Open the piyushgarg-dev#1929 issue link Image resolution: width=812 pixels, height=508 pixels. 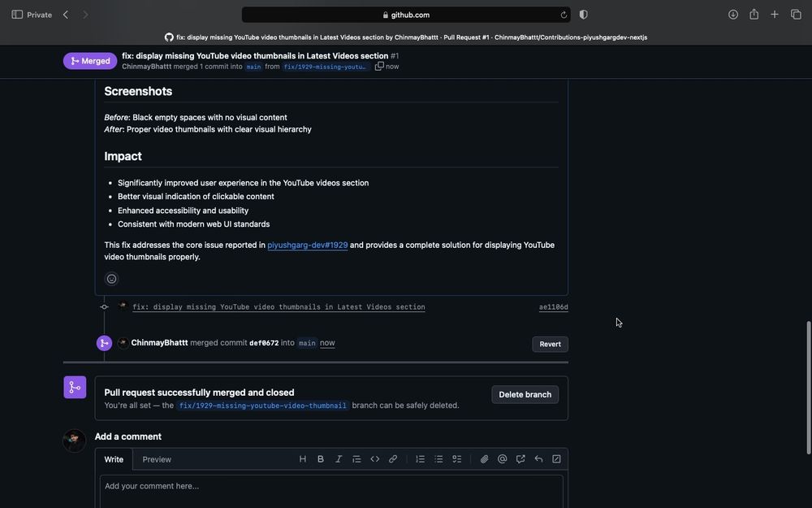pos(308,245)
